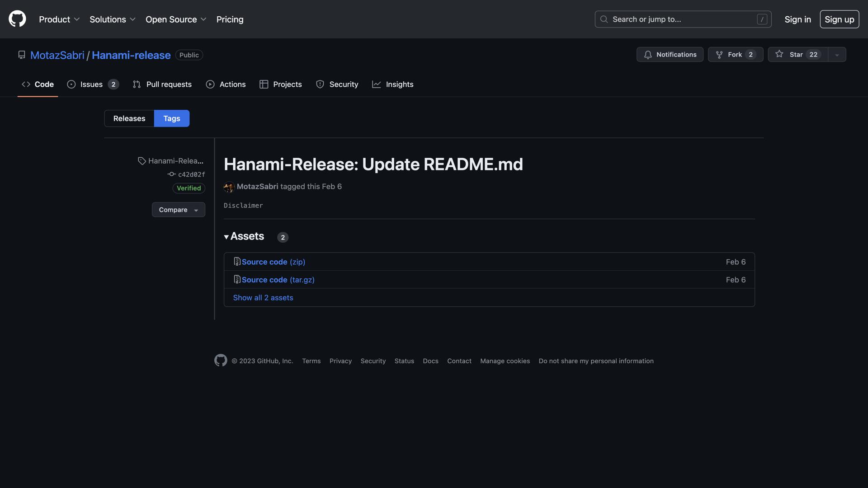Click the commit c42d02f link

click(191, 174)
